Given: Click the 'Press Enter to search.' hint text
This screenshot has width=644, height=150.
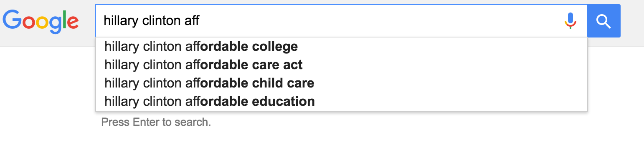Looking at the screenshot, I should pyautogui.click(x=156, y=122).
